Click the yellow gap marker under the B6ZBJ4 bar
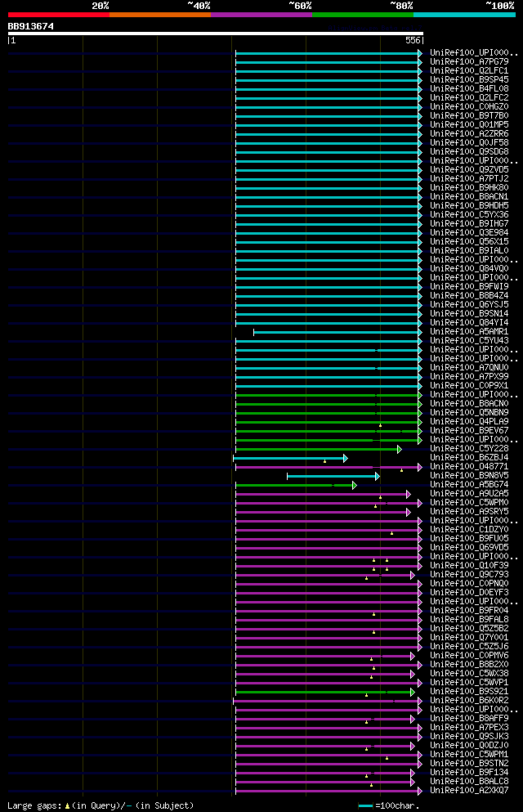This screenshot has height=812, width=523. pos(325,461)
